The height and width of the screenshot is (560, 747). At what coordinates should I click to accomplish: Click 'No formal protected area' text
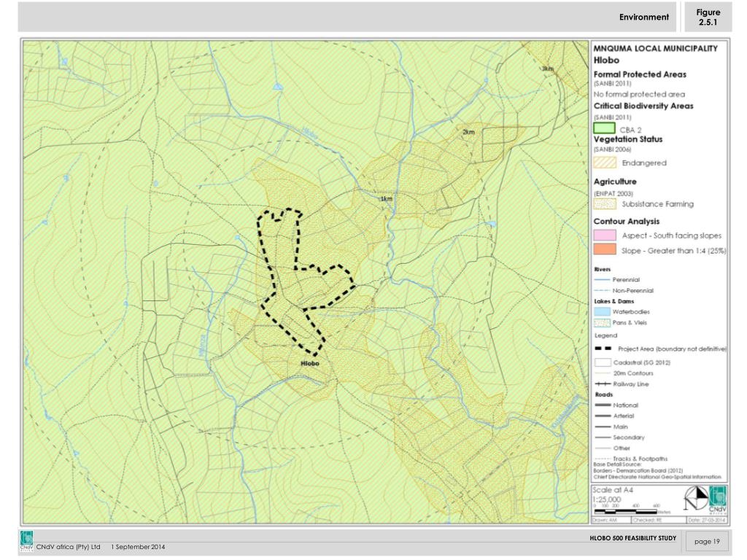point(639,94)
